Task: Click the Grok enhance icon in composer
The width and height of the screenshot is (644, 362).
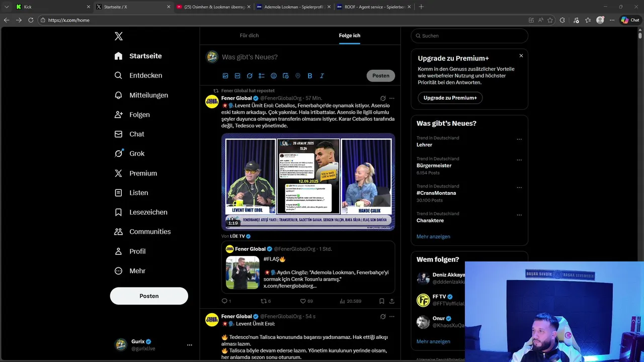Action: click(x=250, y=76)
